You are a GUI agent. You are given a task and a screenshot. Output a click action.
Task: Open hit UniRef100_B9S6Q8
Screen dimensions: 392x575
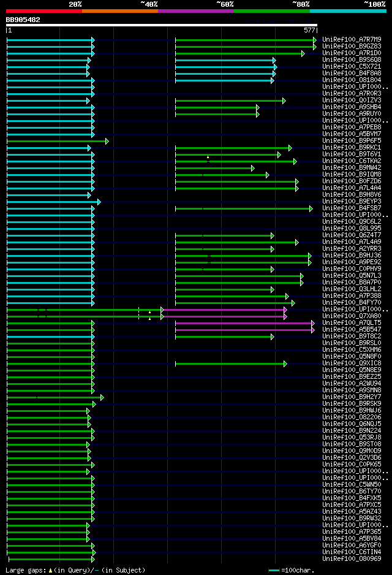pyautogui.click(x=352, y=60)
